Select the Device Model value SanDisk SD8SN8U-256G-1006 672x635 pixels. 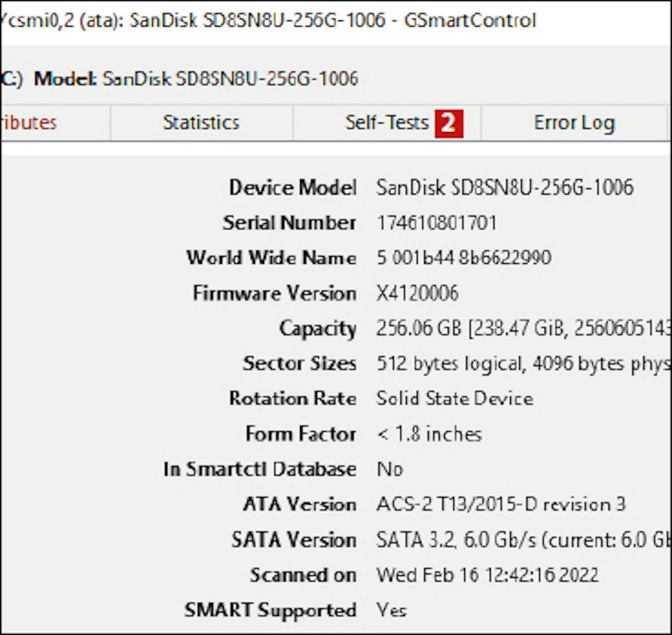(x=504, y=187)
